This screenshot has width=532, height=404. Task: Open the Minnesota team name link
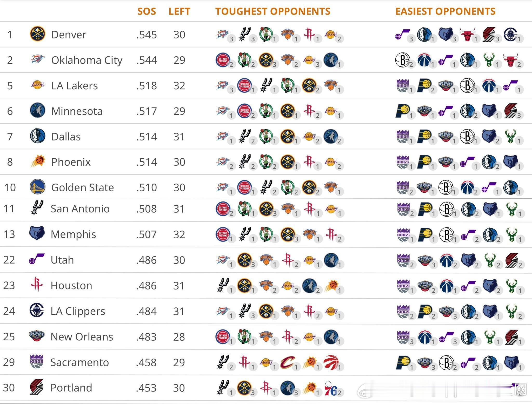tap(77, 111)
